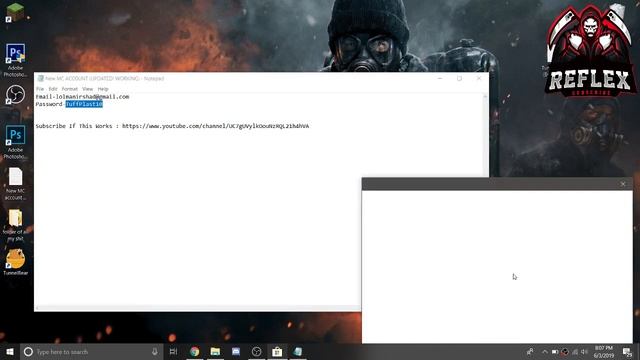
Task: Click the highlighted password text in Notepad
Action: click(84, 104)
